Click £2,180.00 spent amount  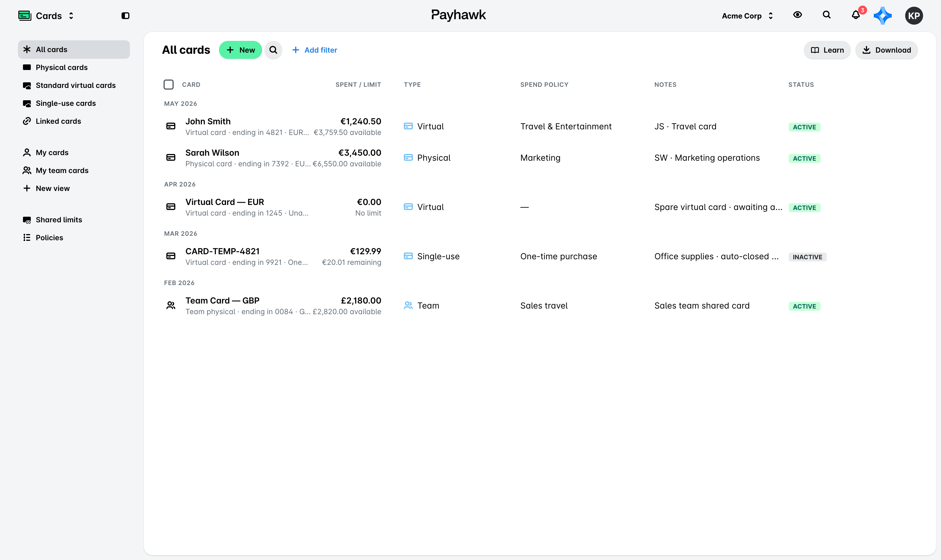361,301
